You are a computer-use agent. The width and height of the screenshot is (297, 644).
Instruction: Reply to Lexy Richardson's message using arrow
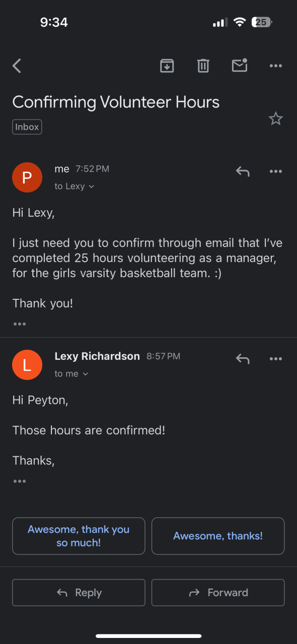[243, 359]
